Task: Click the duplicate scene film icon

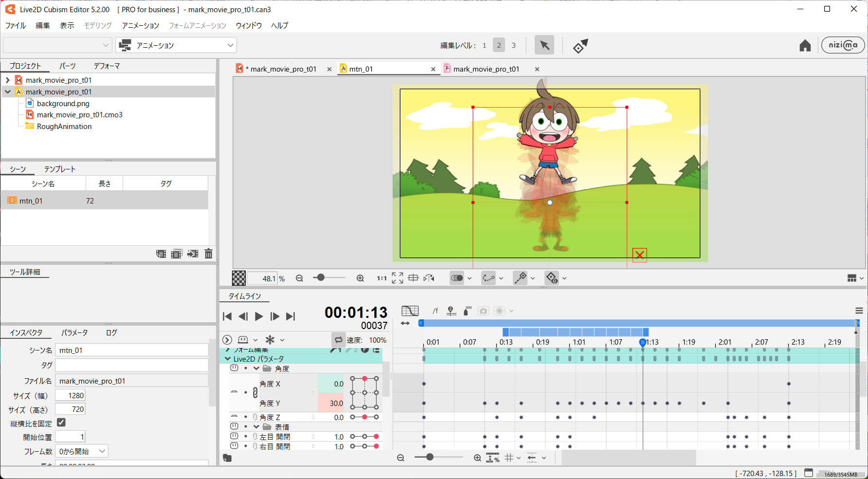Action: click(x=176, y=254)
